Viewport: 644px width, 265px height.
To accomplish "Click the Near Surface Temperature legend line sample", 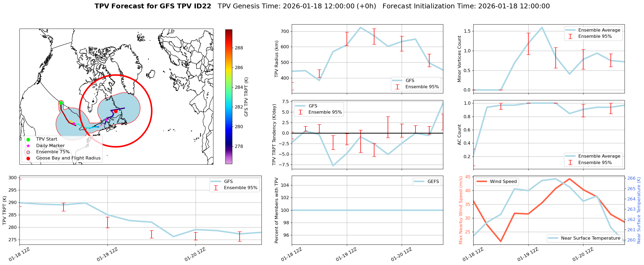I will click(553, 238).
